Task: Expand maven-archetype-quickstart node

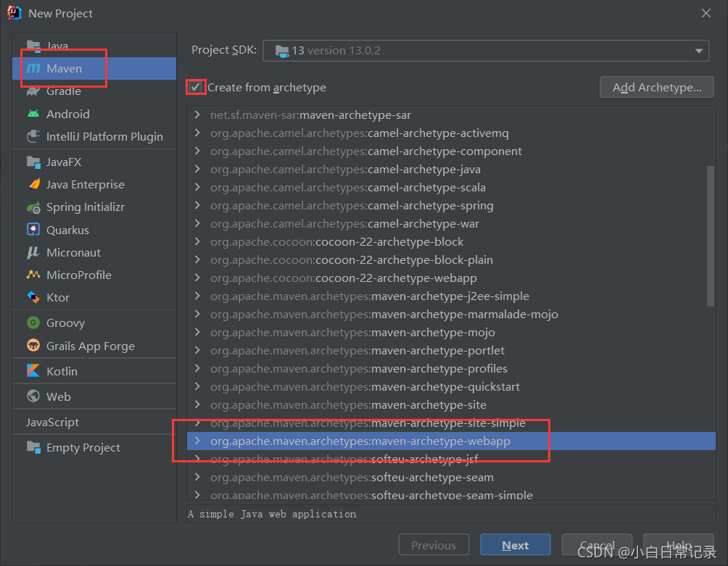Action: click(197, 386)
